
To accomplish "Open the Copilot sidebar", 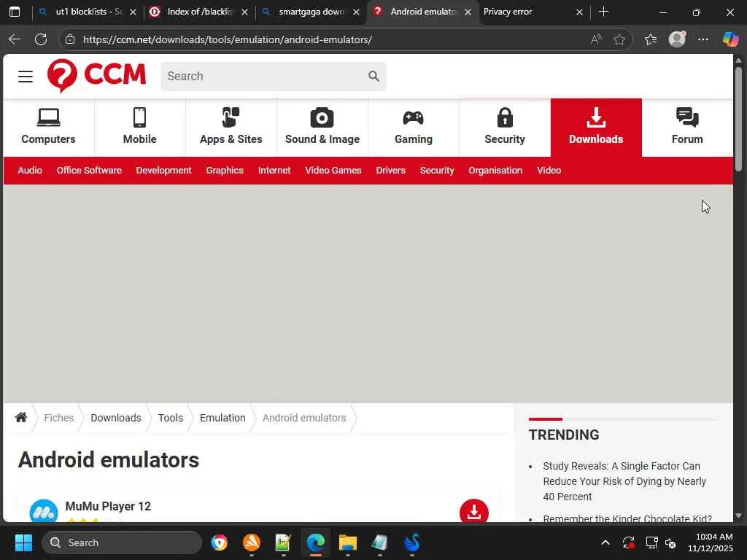I will [x=730, y=39].
